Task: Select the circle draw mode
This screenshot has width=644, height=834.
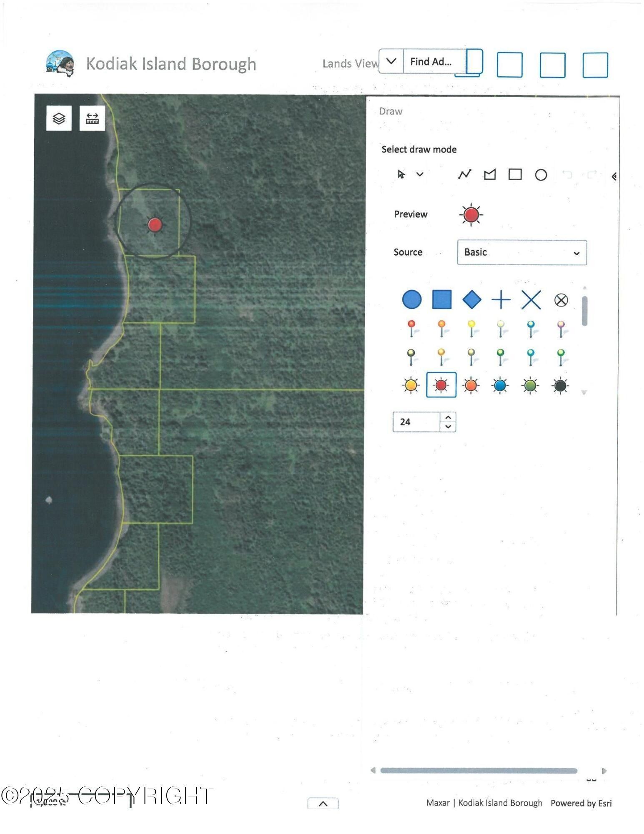Action: click(x=541, y=175)
